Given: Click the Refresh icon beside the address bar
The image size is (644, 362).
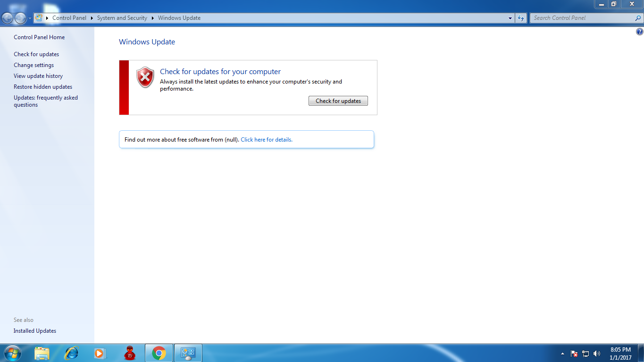Looking at the screenshot, I should 520,17.
